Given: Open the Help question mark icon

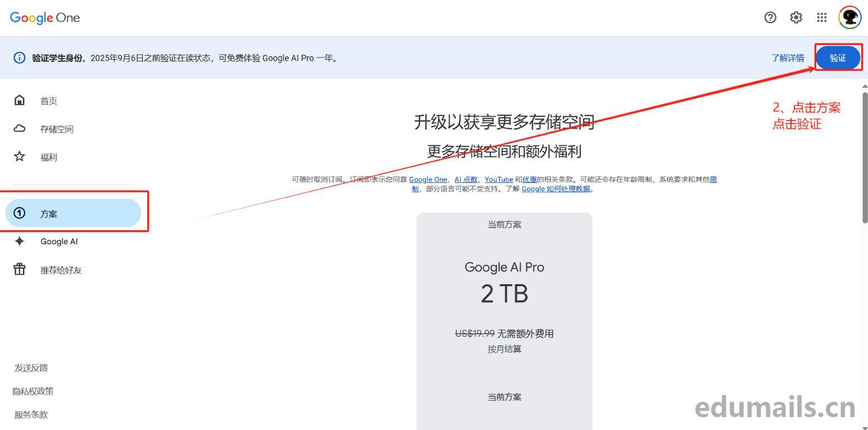Looking at the screenshot, I should pos(770,17).
